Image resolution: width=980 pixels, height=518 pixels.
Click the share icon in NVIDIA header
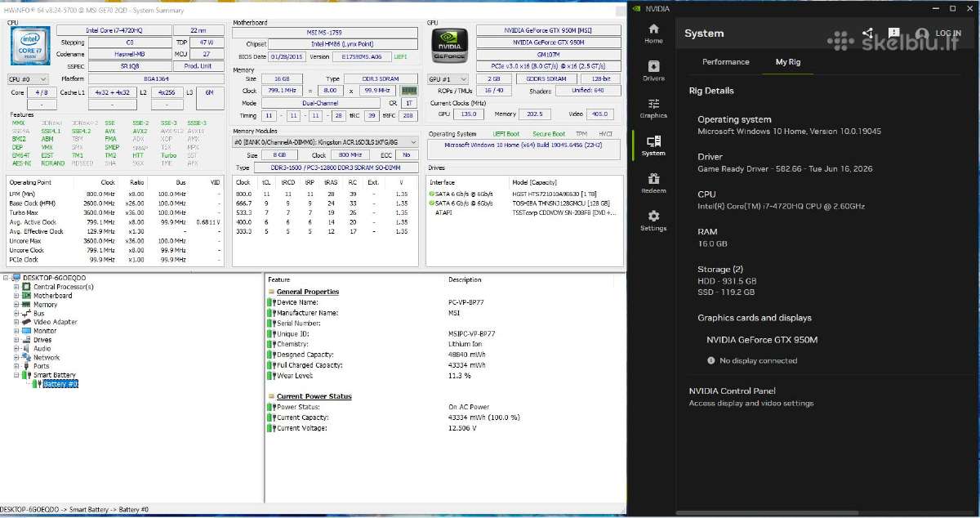(867, 34)
